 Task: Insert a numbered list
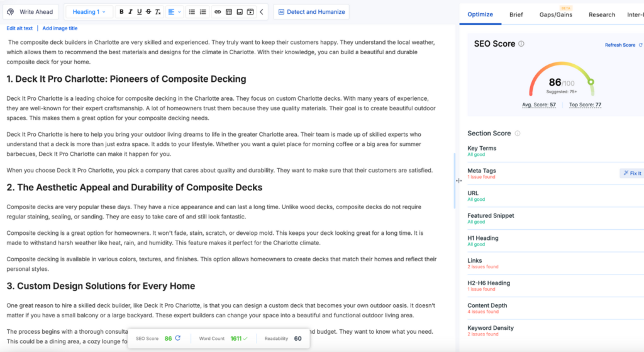click(203, 12)
